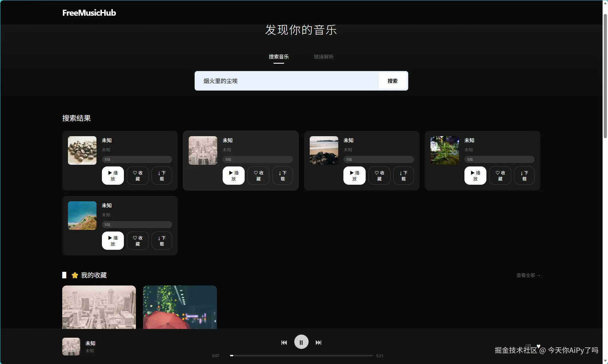Screen dimensions: 608x364
Task: Play the green plant song result
Action: pos(475,176)
